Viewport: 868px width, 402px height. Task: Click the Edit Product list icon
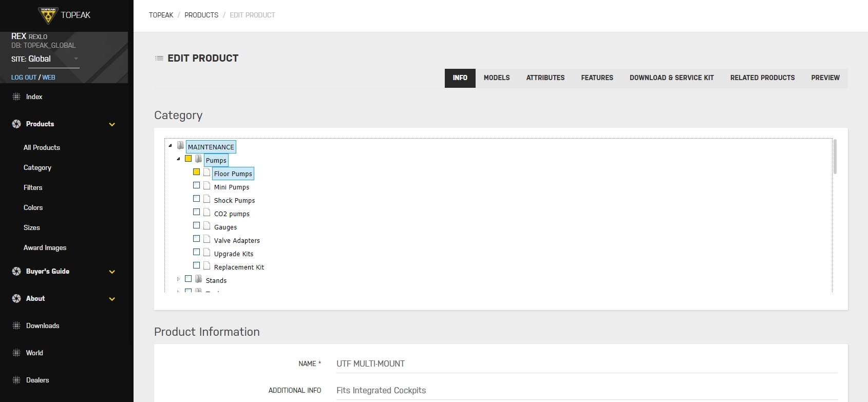(159, 59)
